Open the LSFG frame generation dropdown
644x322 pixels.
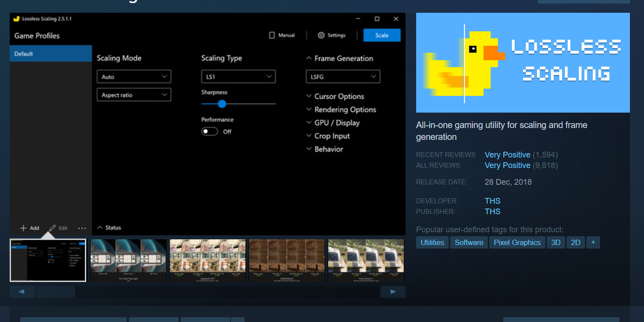coord(343,77)
